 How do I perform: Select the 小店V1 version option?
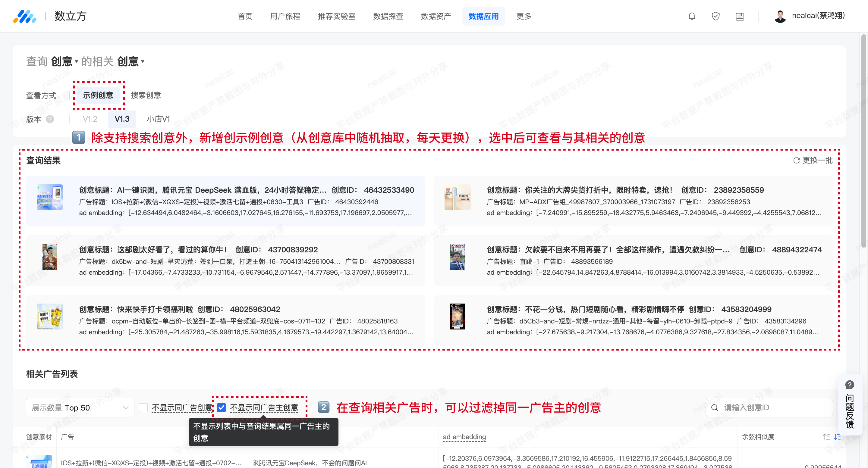(x=158, y=119)
